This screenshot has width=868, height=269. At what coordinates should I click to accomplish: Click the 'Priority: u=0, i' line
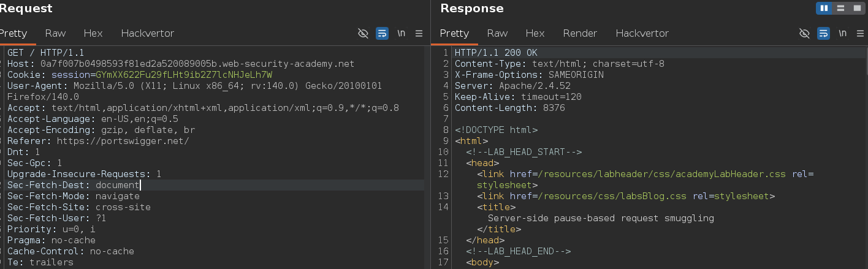[x=51, y=229]
